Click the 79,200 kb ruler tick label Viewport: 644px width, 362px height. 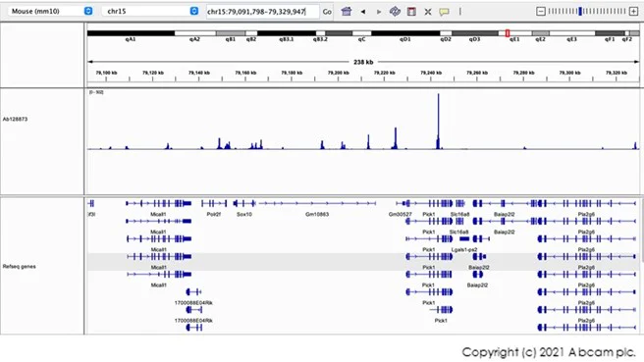(338, 73)
